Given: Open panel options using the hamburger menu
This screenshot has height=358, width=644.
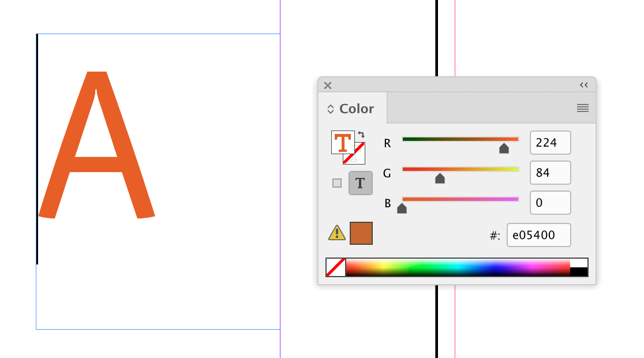Looking at the screenshot, I should click(582, 108).
